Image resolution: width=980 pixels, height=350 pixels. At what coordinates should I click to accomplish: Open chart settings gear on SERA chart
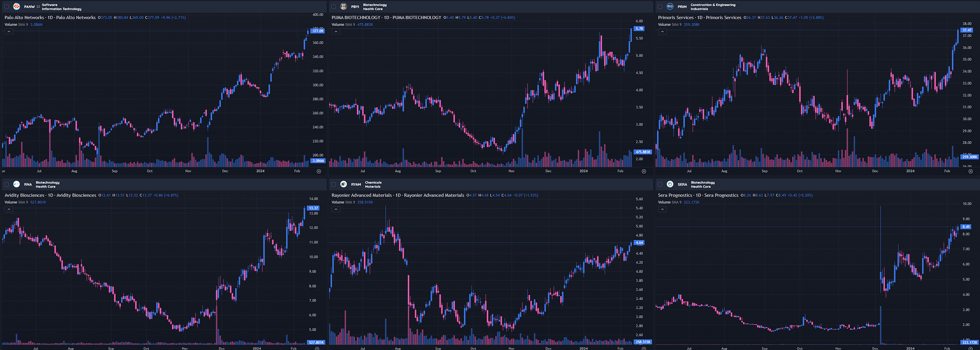[971, 349]
